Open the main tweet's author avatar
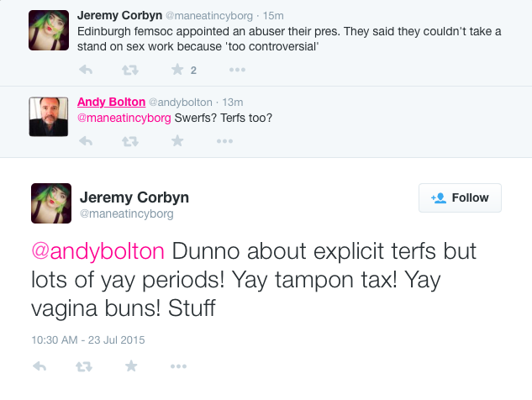 tap(51, 203)
